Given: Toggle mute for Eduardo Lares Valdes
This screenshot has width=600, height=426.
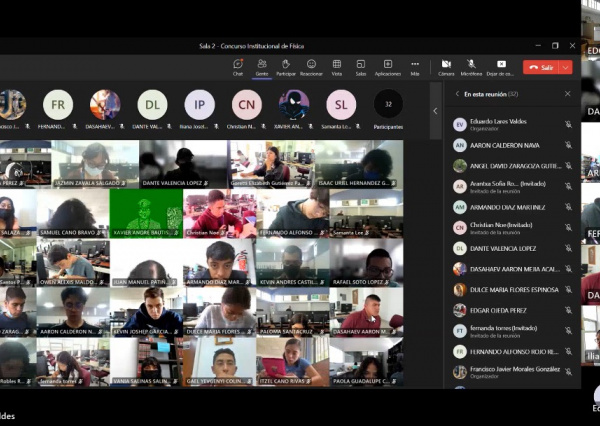Looking at the screenshot, I should click(568, 124).
